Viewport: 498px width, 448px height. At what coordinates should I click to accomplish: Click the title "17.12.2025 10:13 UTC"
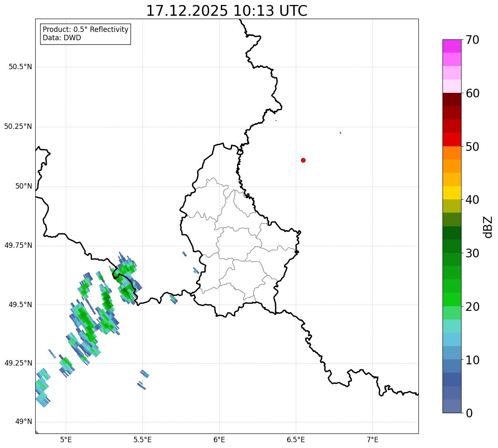coord(227,11)
